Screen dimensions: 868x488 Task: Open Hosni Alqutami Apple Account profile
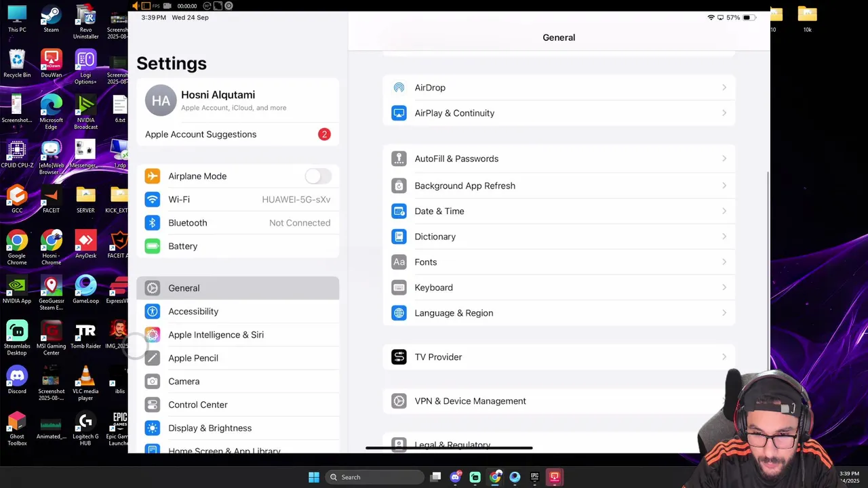tap(237, 100)
